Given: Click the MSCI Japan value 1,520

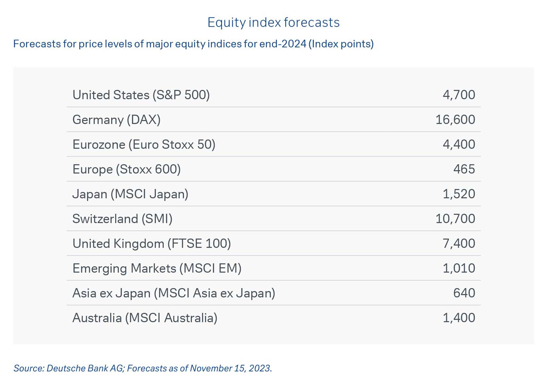Looking at the screenshot, I should (x=458, y=194).
